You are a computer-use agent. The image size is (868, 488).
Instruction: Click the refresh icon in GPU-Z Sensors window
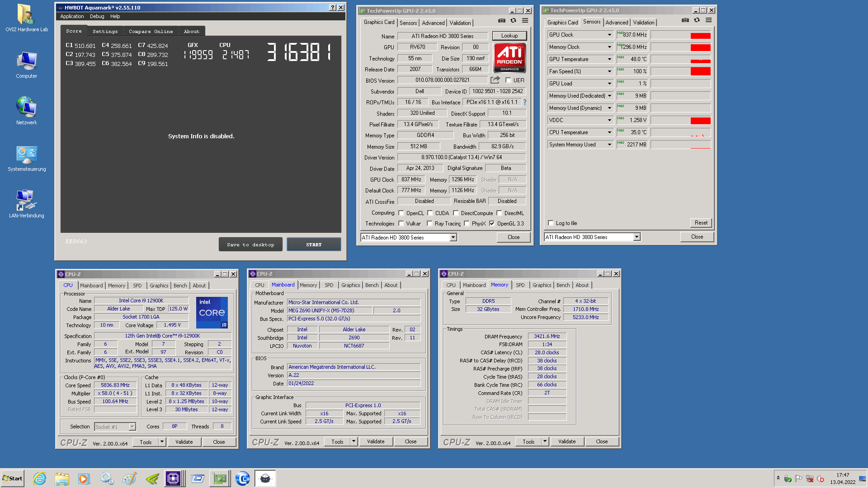tap(697, 20)
